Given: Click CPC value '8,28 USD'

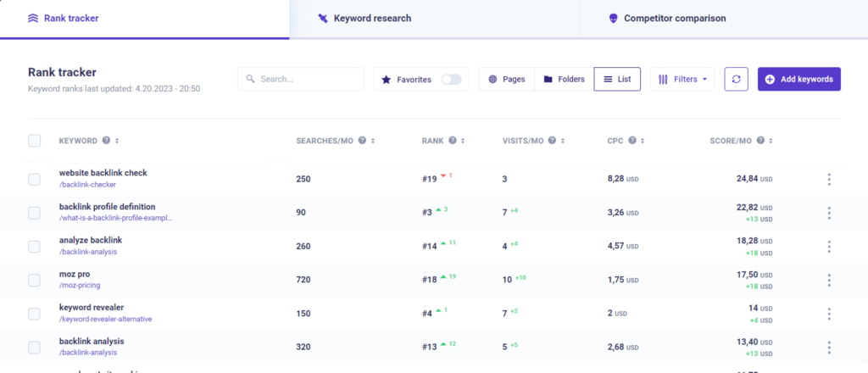Looking at the screenshot, I should (623, 180).
